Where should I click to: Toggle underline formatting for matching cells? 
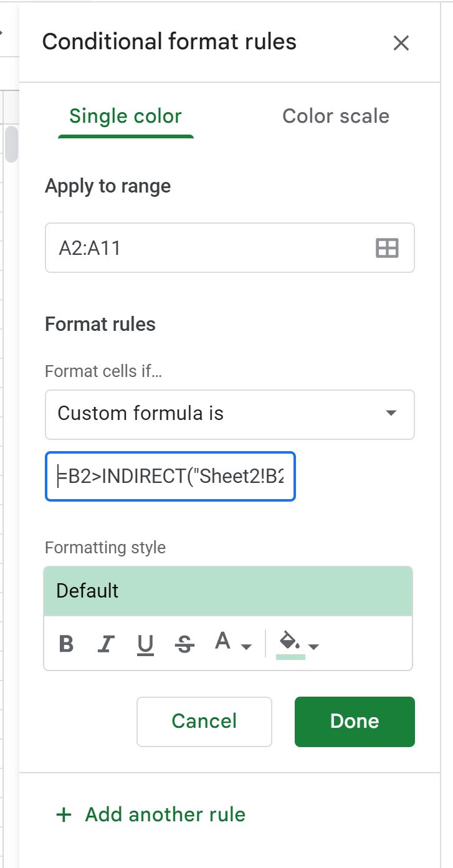(x=145, y=644)
